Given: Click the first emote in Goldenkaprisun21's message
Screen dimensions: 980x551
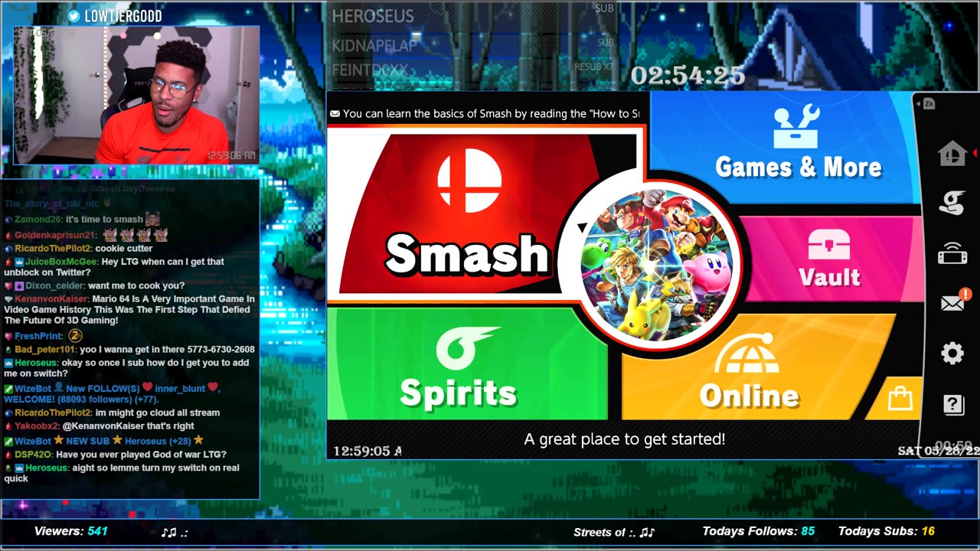Looking at the screenshot, I should click(x=109, y=235).
